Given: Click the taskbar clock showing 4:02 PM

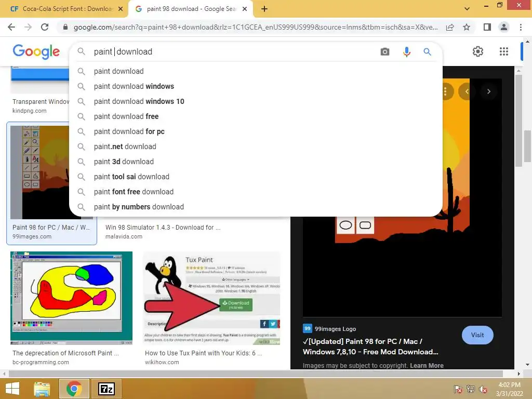Looking at the screenshot, I should 509,389.
